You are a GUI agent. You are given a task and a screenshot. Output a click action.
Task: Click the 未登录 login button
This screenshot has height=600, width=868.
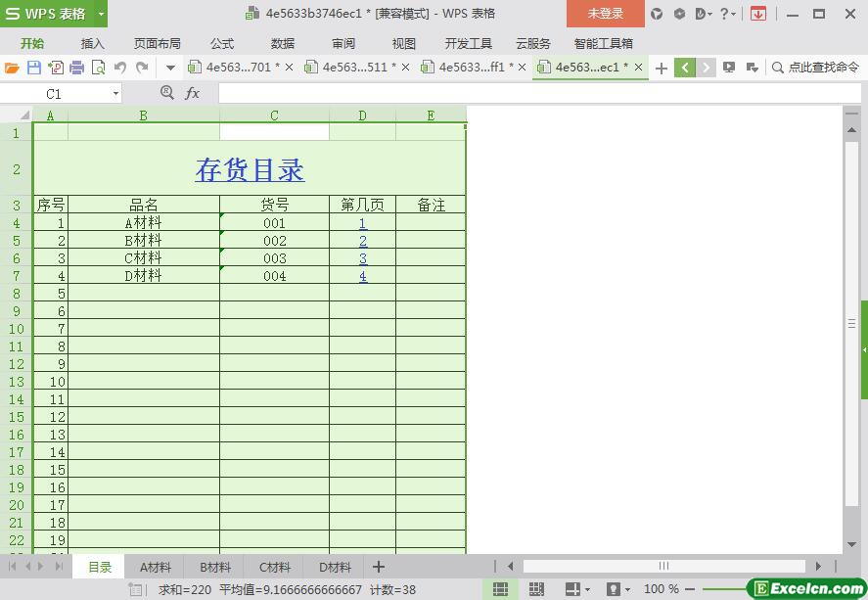pyautogui.click(x=605, y=14)
